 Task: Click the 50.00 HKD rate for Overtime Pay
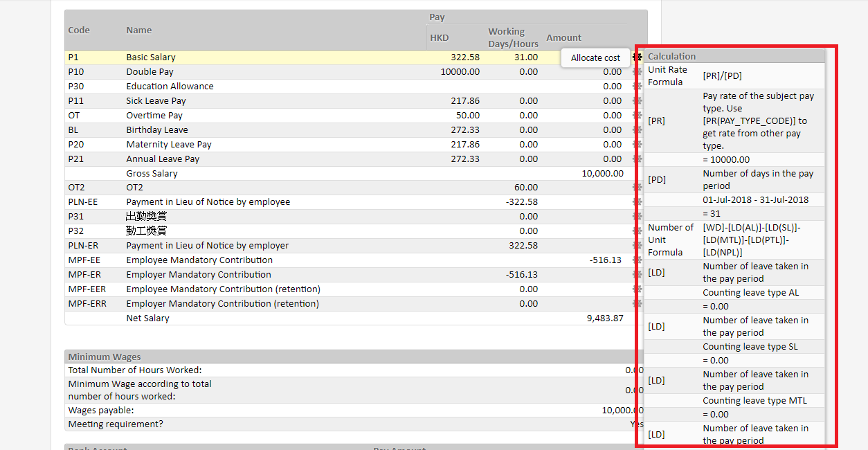point(468,116)
